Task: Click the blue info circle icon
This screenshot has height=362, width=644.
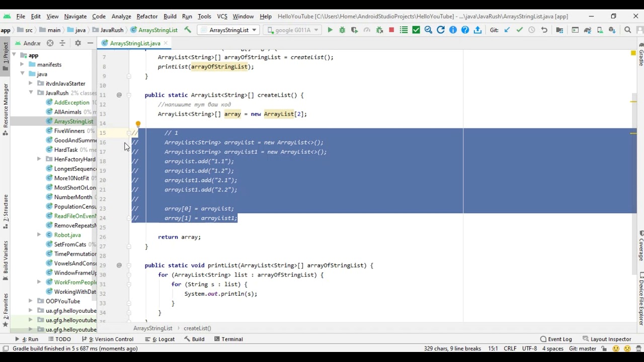Action: [x=453, y=30]
